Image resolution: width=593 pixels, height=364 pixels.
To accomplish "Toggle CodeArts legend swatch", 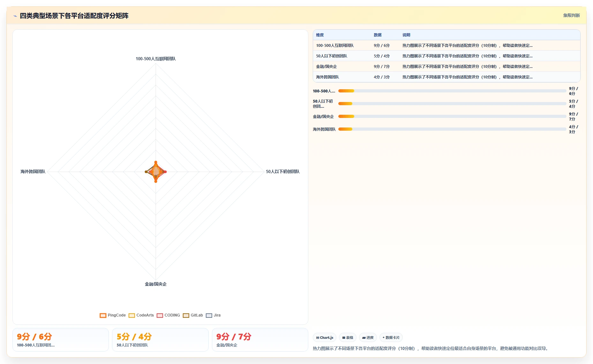I will (x=131, y=315).
